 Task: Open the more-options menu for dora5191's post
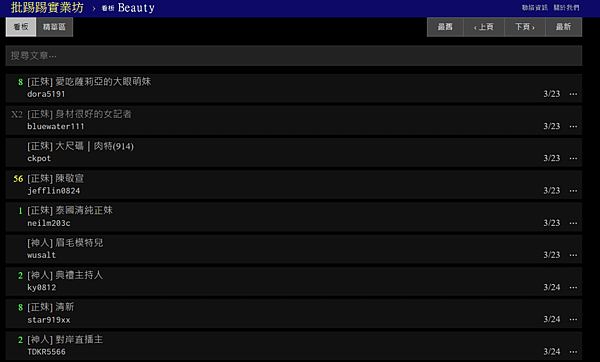[573, 94]
